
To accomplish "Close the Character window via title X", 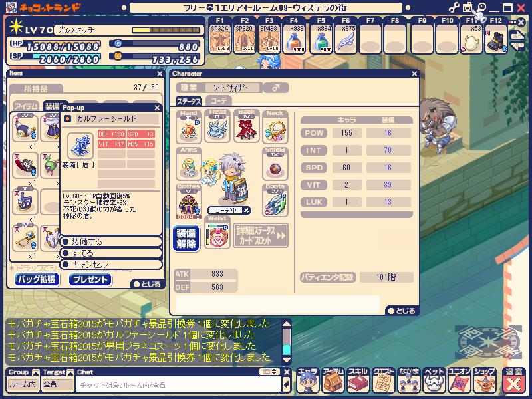I will 414,74.
